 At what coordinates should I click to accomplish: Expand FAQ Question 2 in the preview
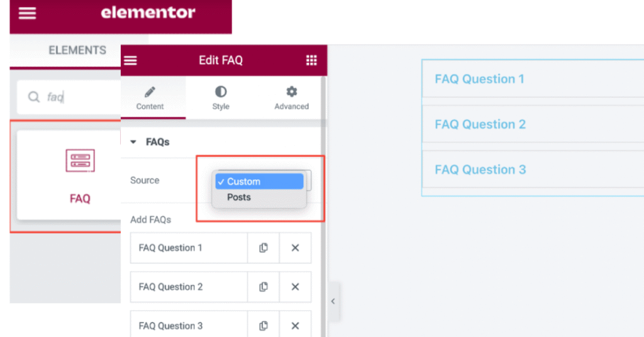point(480,124)
